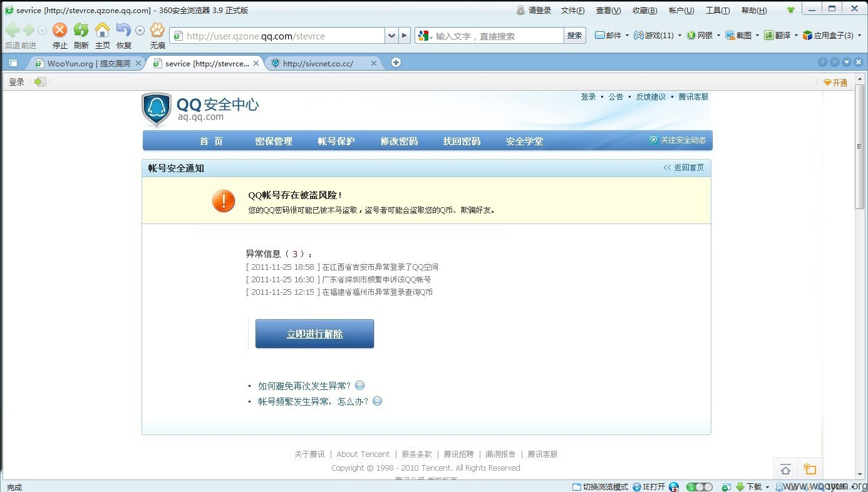Open the 查看(V) menu
Viewport: 868px width, 492px height.
coord(608,10)
